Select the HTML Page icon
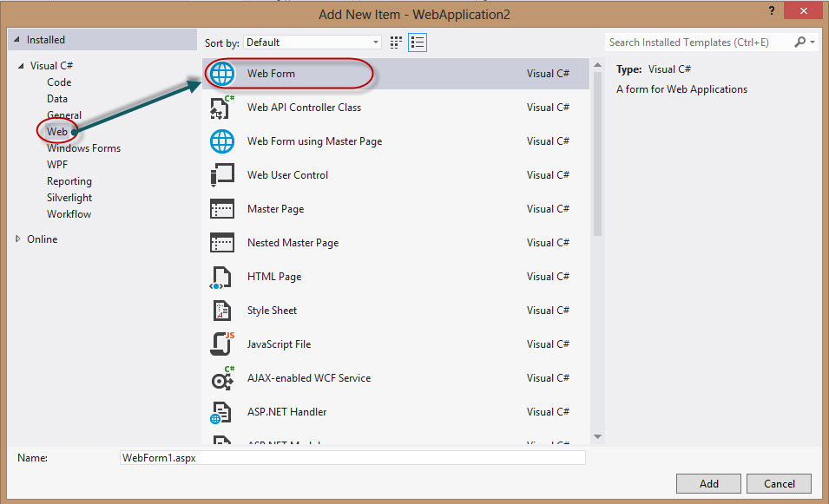The image size is (829, 504). pyautogui.click(x=222, y=276)
